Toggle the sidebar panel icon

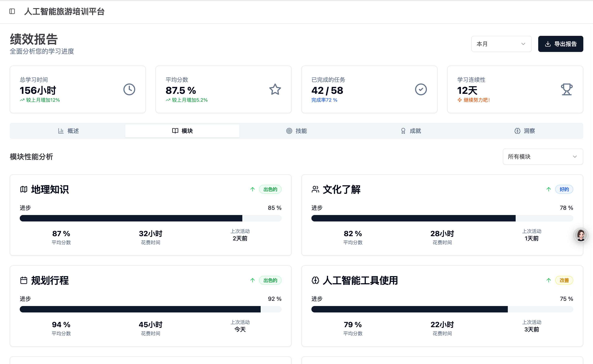pyautogui.click(x=12, y=11)
